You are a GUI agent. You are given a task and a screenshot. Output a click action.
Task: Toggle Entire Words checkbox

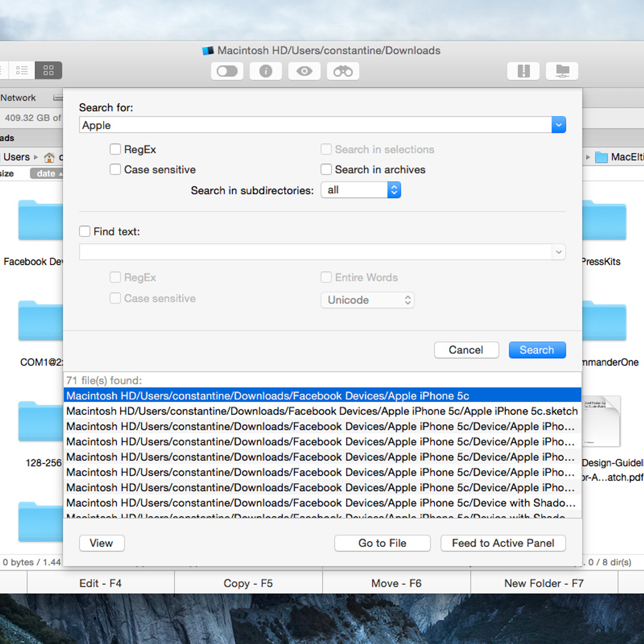pyautogui.click(x=326, y=277)
